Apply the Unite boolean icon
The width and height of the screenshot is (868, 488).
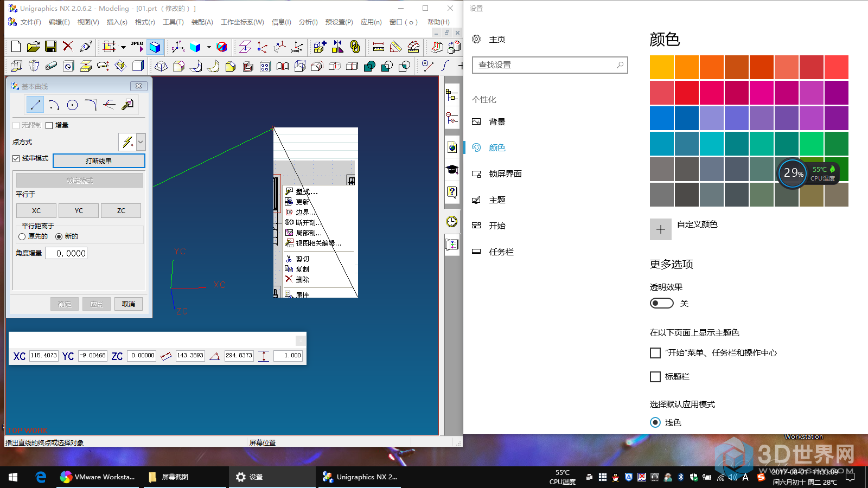point(369,66)
